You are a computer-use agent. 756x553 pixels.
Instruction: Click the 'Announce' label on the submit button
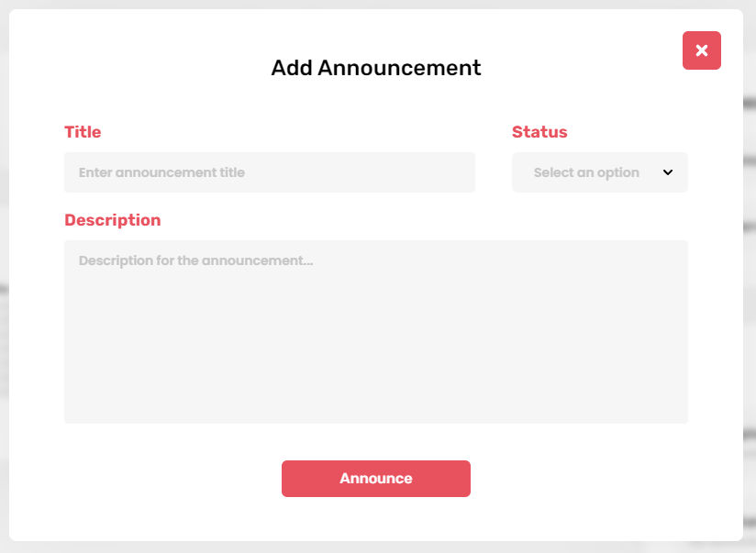coord(376,479)
